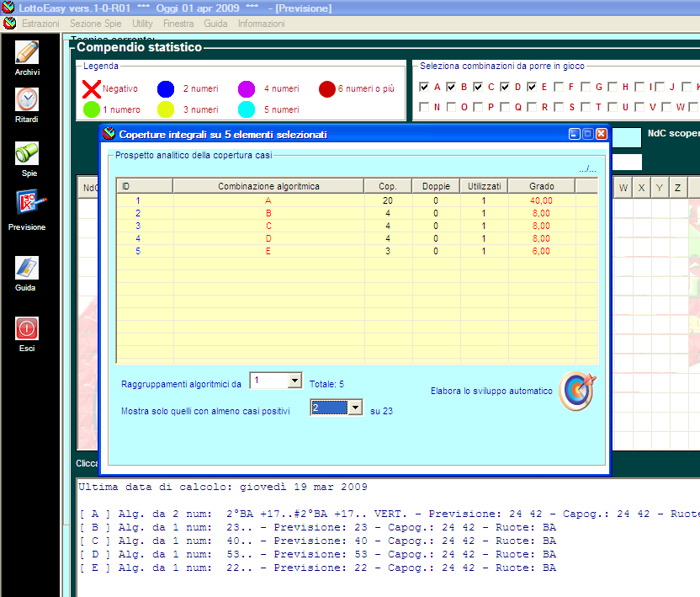Click the '[ A ] Alg. da 2 num' log line
This screenshot has height=597, width=700.
point(390,514)
